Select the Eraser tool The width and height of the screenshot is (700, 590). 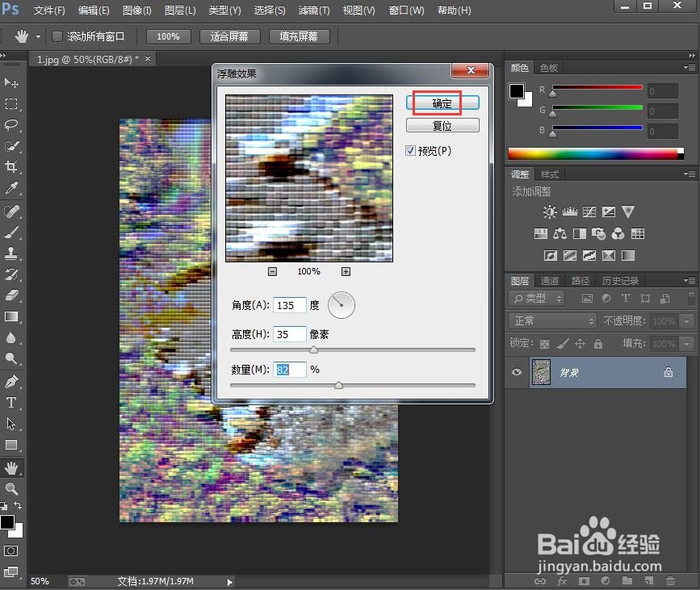pos(11,295)
